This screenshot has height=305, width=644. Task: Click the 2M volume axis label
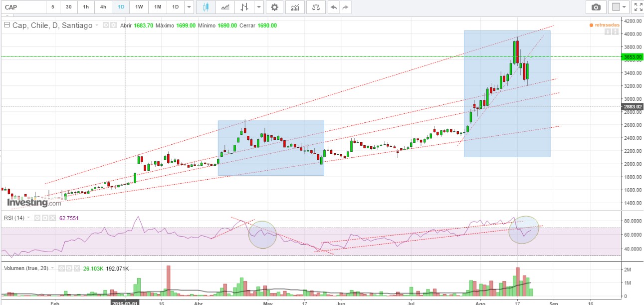[x=627, y=269]
